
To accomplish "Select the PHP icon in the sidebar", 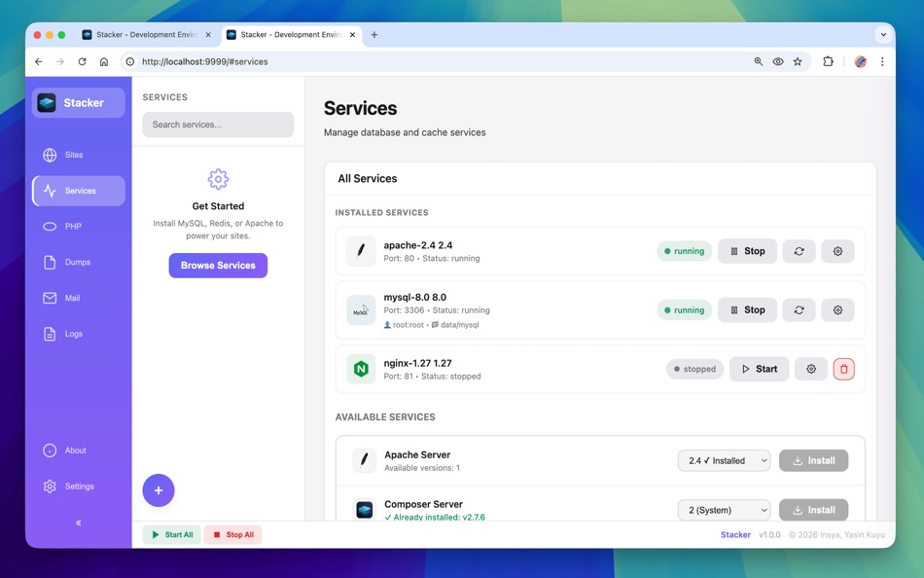I will tap(49, 226).
